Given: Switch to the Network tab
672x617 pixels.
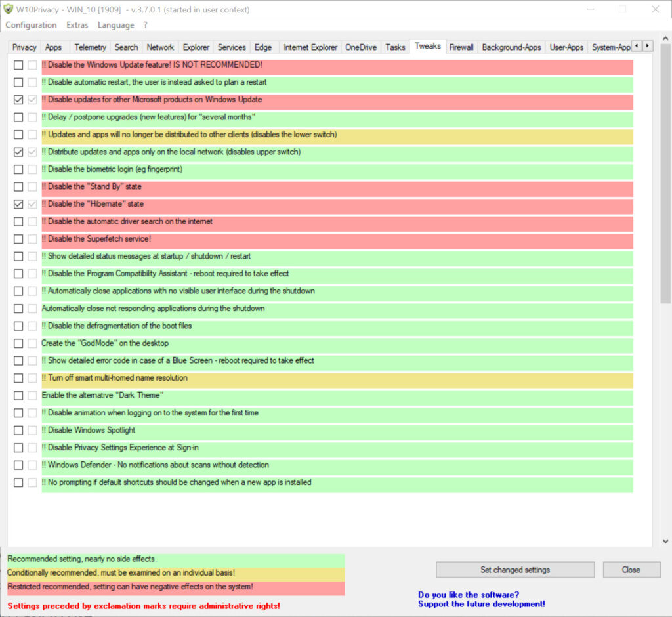Looking at the screenshot, I should (160, 47).
